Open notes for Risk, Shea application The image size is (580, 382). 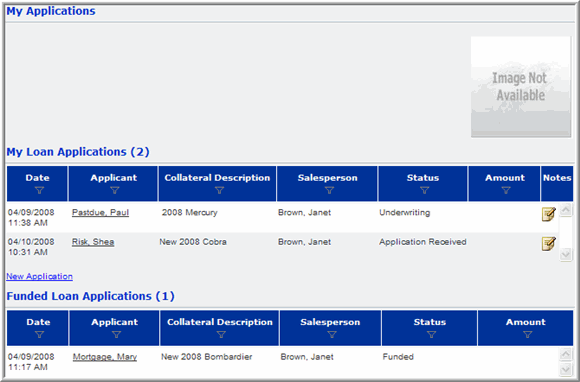coord(549,244)
